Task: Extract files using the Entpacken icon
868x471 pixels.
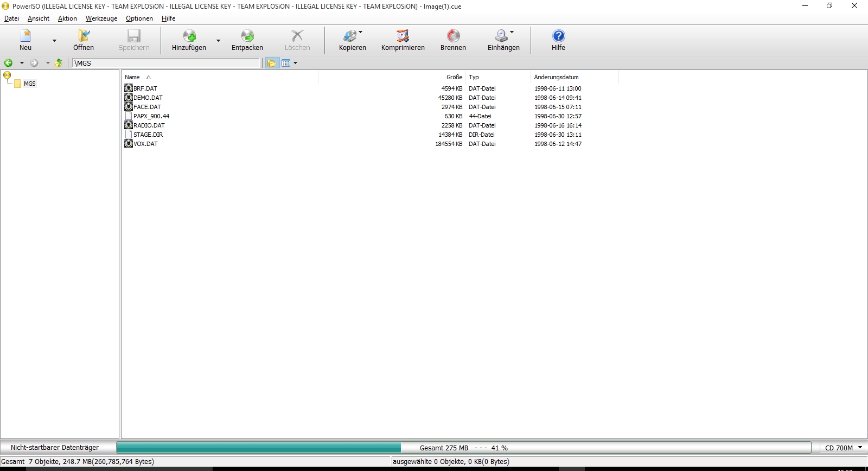Action: 247,36
